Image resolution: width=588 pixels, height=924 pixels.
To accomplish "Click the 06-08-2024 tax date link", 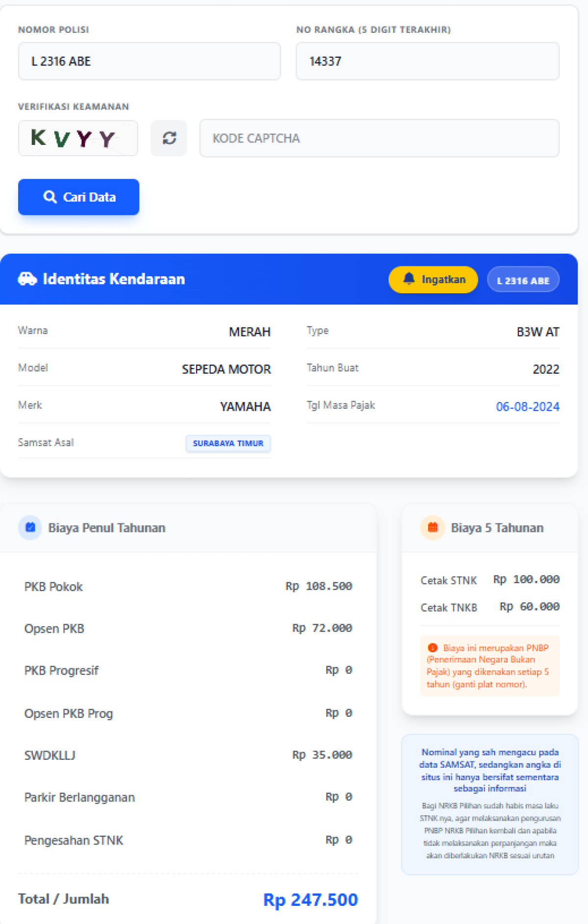I will click(528, 406).
